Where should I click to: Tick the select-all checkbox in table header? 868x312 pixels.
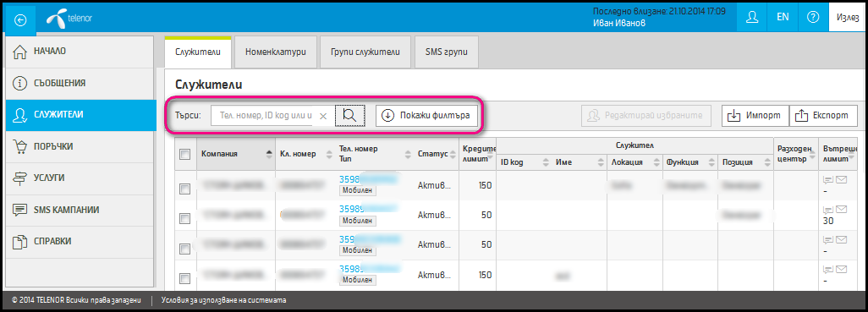tap(185, 155)
